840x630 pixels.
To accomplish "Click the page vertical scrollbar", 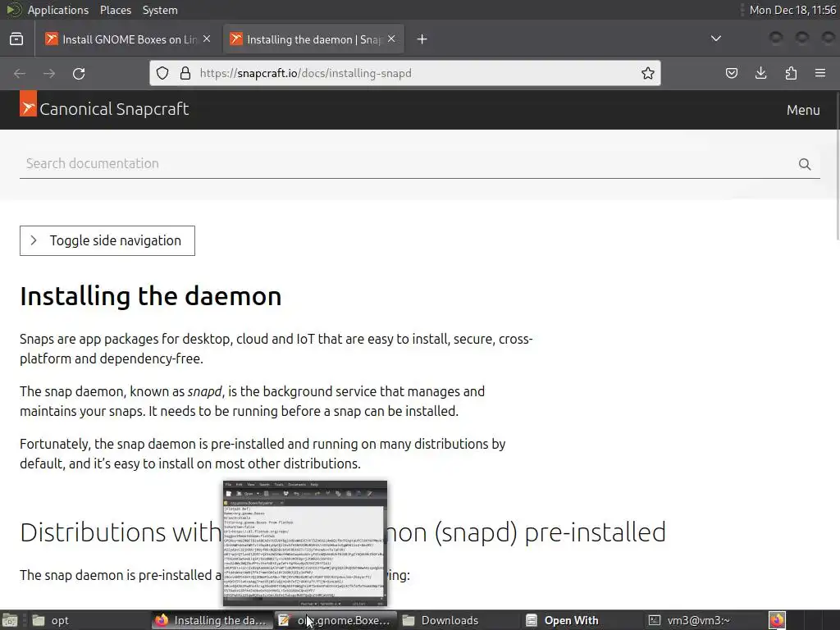I will (x=837, y=166).
